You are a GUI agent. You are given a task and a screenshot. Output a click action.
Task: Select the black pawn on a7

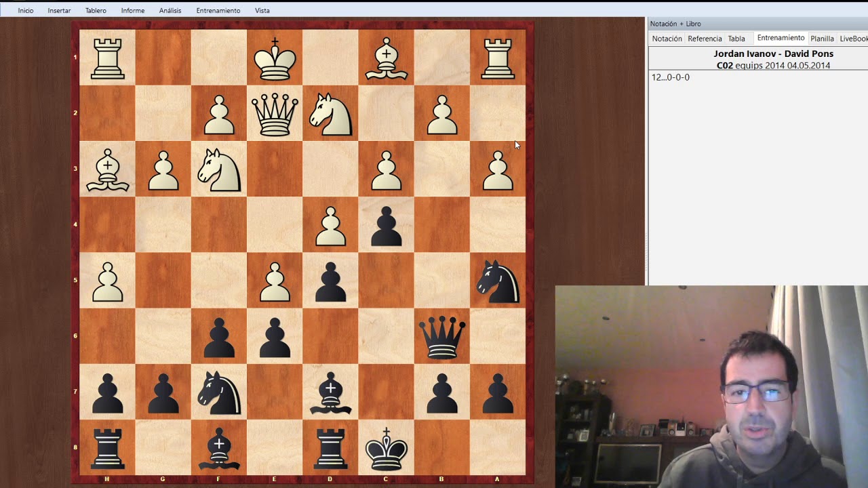[x=498, y=393]
